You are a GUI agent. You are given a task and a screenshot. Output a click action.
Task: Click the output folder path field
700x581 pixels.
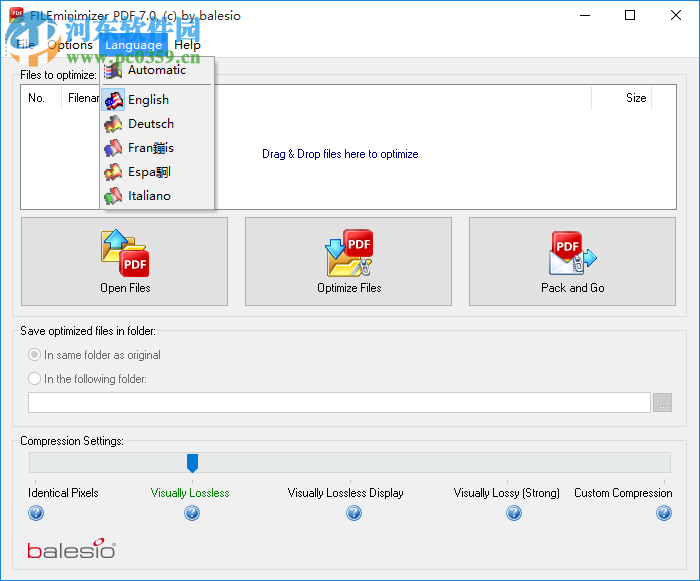pyautogui.click(x=339, y=403)
